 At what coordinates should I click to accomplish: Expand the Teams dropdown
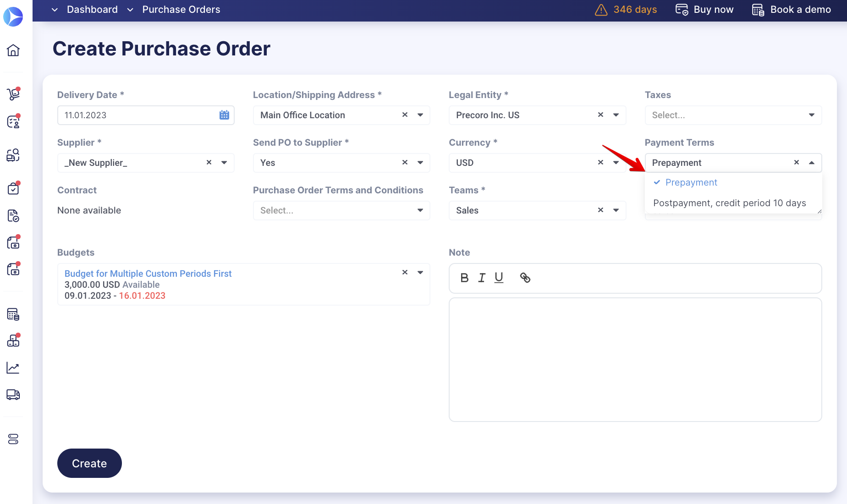point(616,210)
